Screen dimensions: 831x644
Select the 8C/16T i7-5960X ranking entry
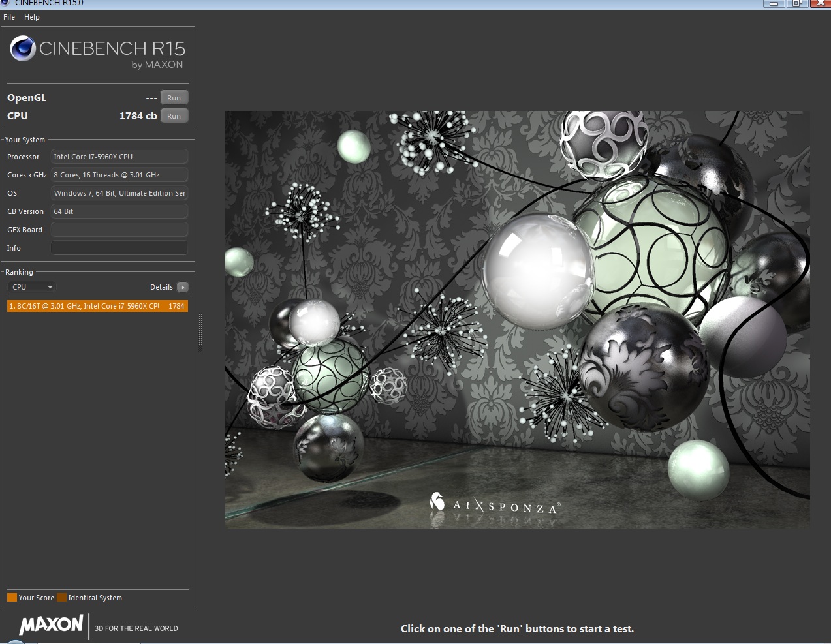tap(97, 306)
